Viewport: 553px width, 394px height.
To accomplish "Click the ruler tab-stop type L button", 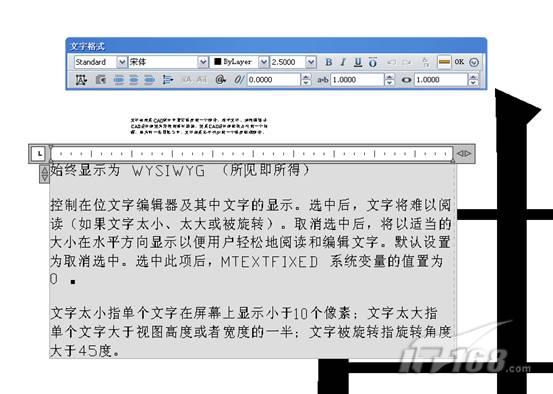I will [x=40, y=153].
